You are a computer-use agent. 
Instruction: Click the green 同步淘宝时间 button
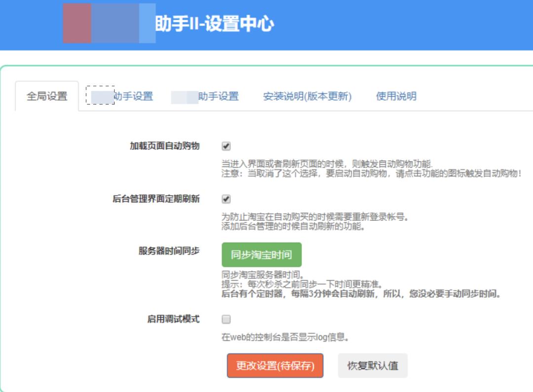tap(263, 254)
